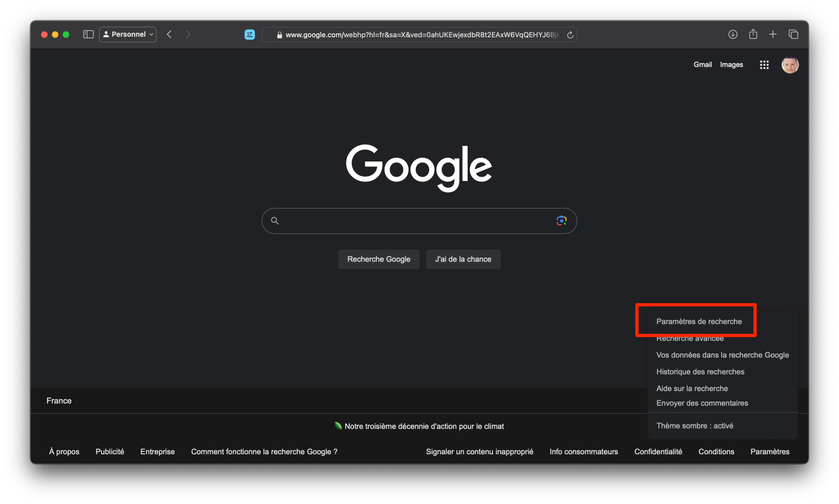The height and width of the screenshot is (504, 839).
Task: Select Aide sur la recherche
Action: tap(692, 388)
